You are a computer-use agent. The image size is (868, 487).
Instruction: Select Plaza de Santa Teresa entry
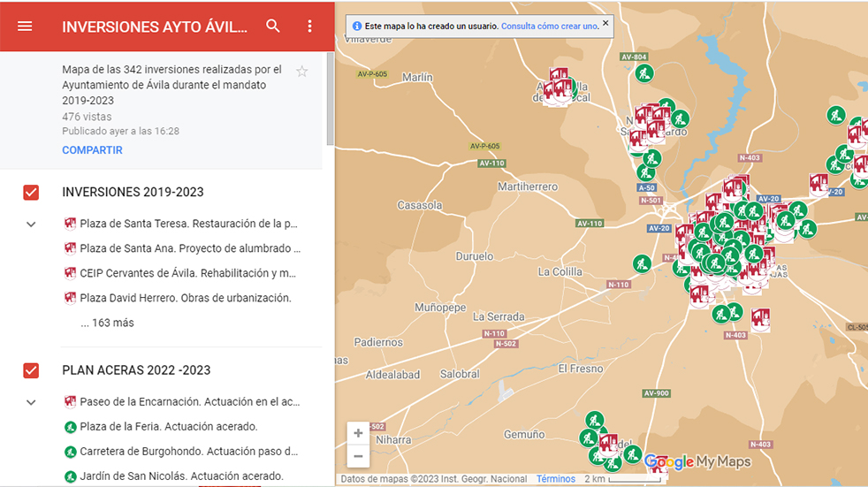pos(187,224)
